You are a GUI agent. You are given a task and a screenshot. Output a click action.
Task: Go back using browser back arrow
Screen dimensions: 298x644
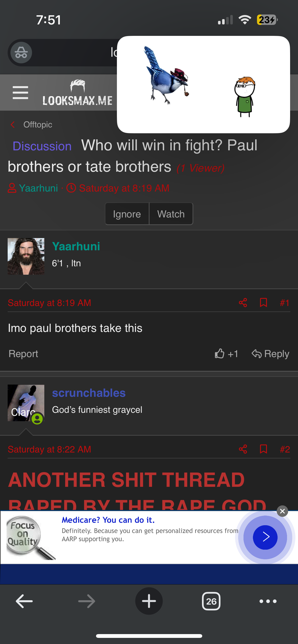coord(24,601)
